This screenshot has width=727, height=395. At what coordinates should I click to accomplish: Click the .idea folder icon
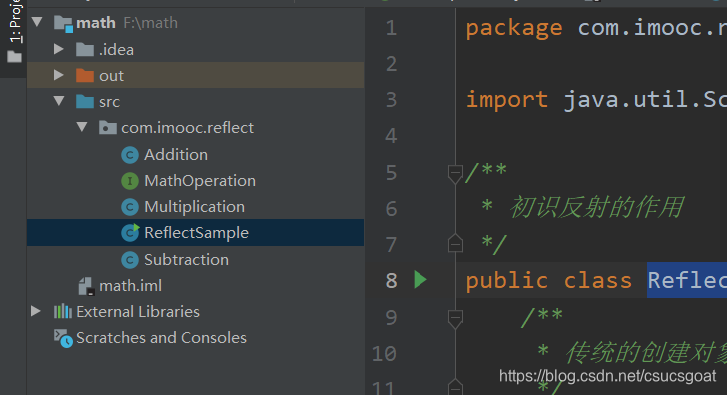coord(85,49)
